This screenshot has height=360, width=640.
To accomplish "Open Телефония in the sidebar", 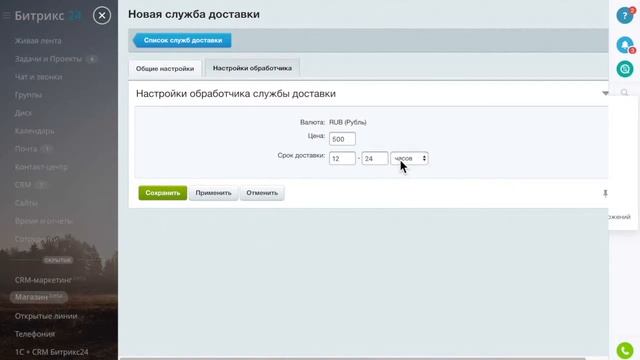I will 35,334.
